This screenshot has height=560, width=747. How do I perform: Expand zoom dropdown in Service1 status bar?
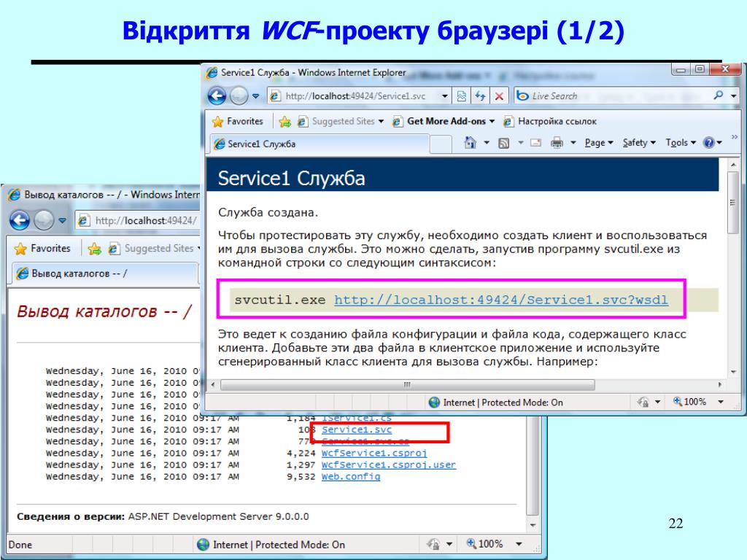[721, 402]
